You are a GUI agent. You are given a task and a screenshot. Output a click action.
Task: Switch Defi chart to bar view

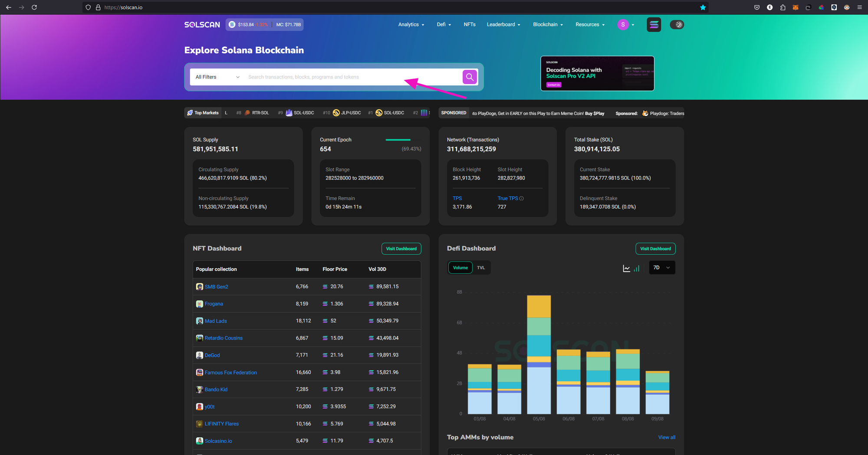pyautogui.click(x=637, y=268)
